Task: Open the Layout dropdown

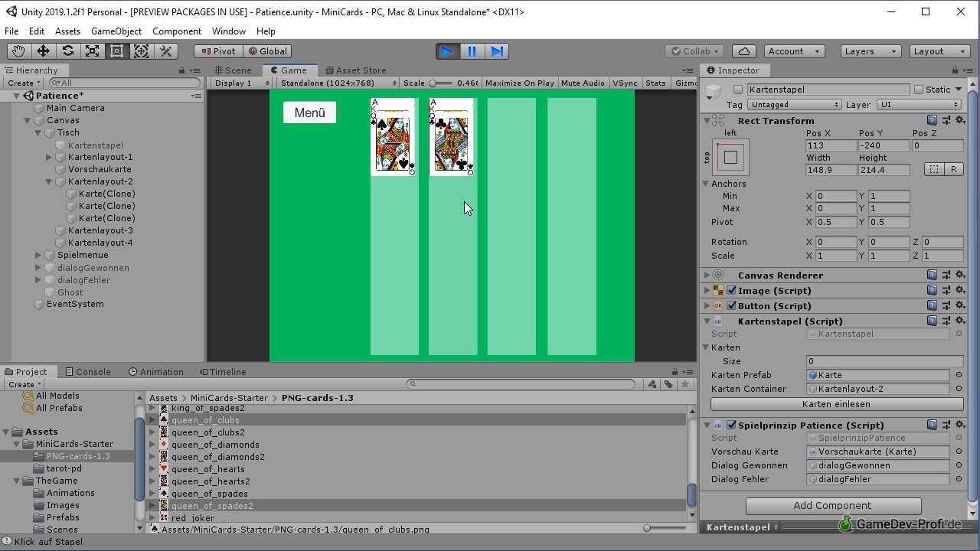Action: pos(939,51)
